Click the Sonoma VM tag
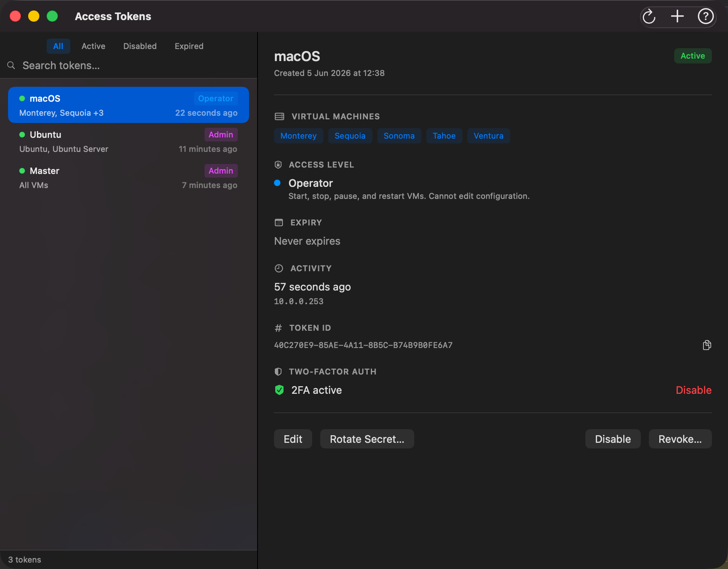The image size is (728, 569). point(399,136)
